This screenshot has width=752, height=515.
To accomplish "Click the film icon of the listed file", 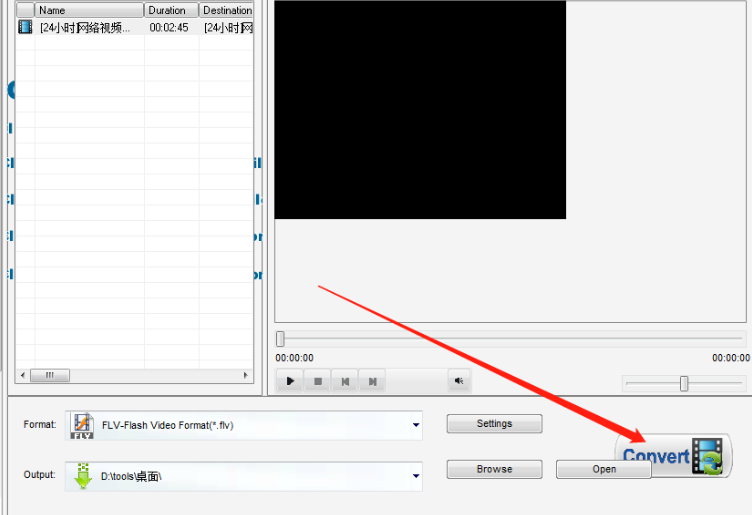I will (x=25, y=27).
